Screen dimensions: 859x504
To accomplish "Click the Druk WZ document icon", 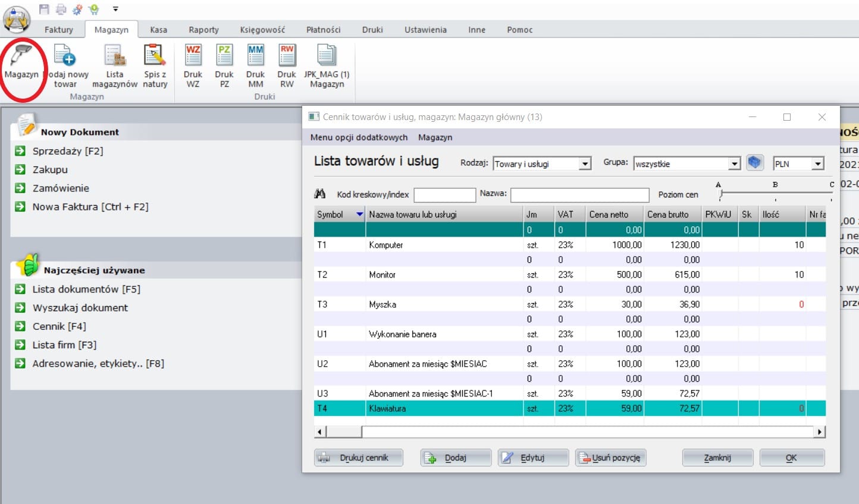I will pos(193,56).
